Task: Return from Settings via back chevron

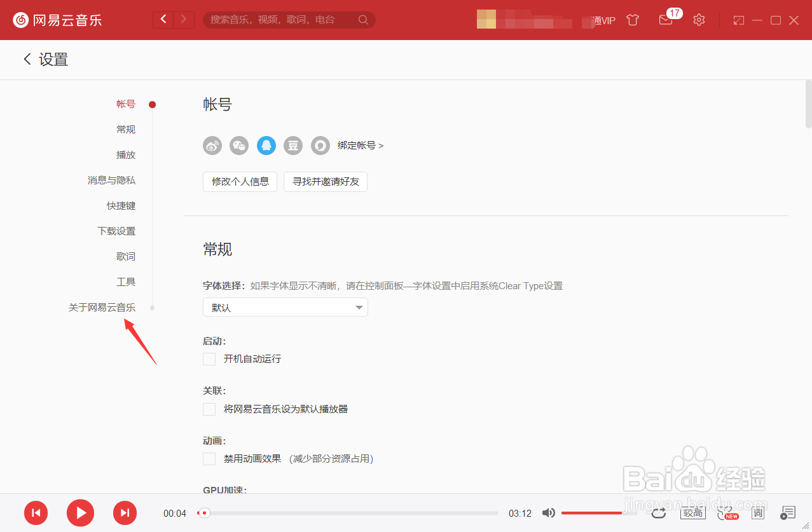Action: (x=27, y=59)
